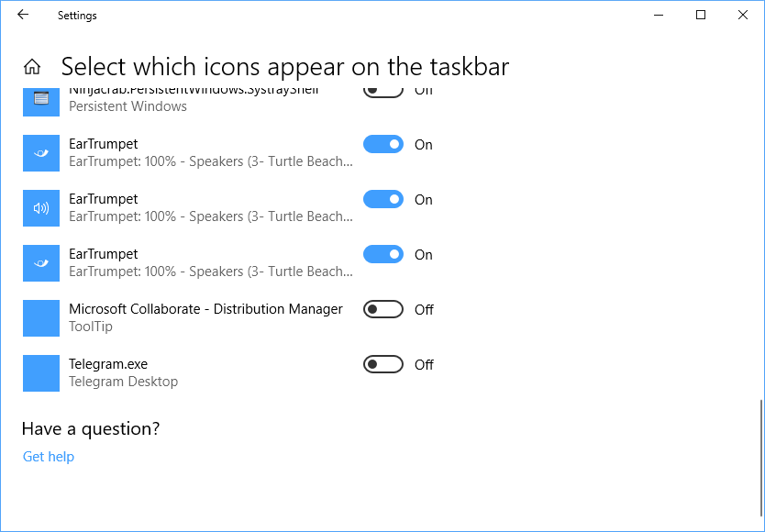Click the home icon near the page title
Image resolution: width=765 pixels, height=532 pixels.
pyautogui.click(x=32, y=66)
